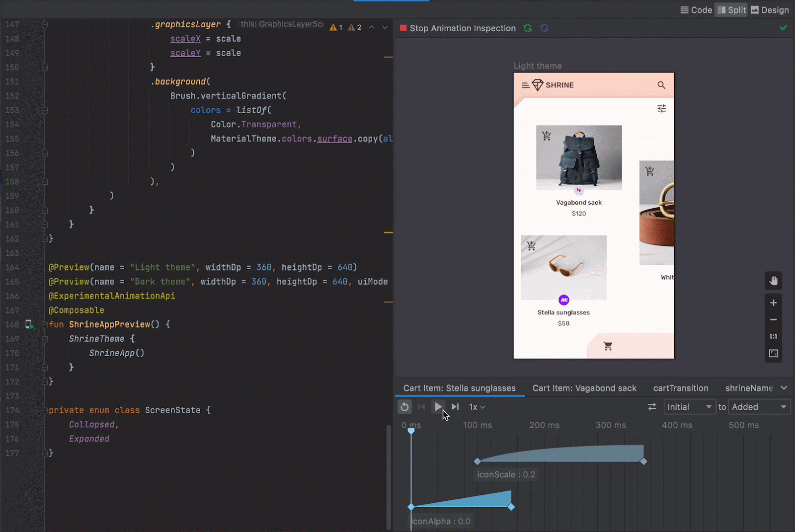
Task: Expand the overflow chevron after shrineName tab
Action: click(x=784, y=388)
